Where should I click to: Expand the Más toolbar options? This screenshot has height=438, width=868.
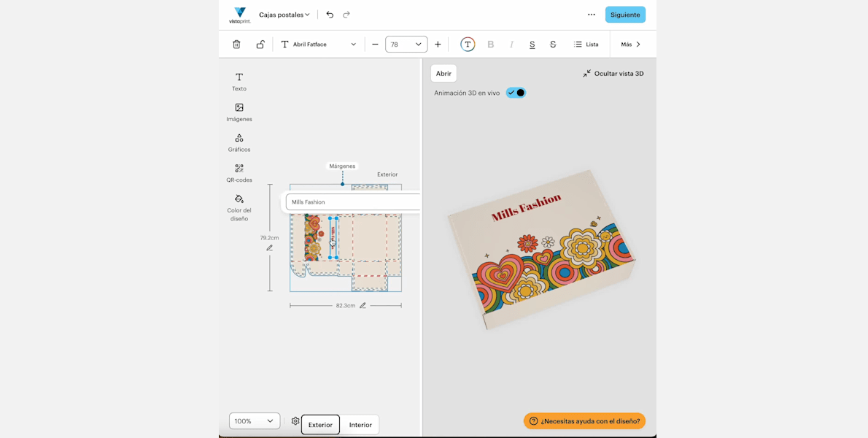[631, 45]
